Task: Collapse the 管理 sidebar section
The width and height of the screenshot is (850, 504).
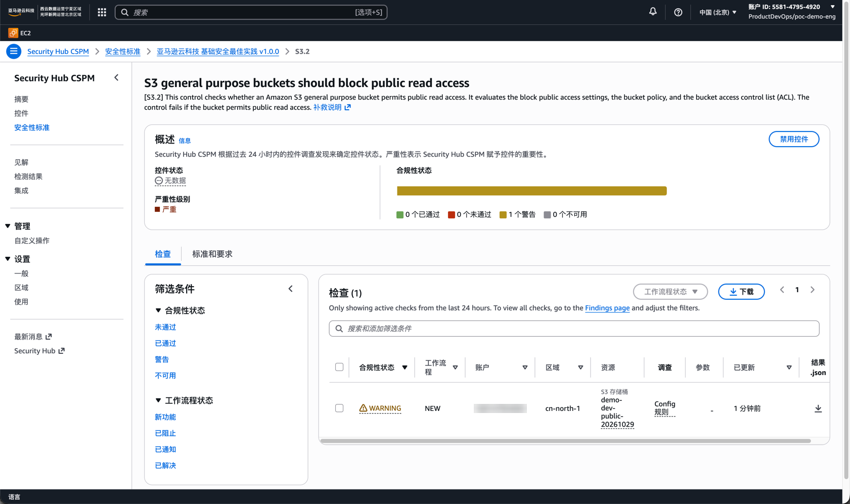Action: tap(8, 226)
